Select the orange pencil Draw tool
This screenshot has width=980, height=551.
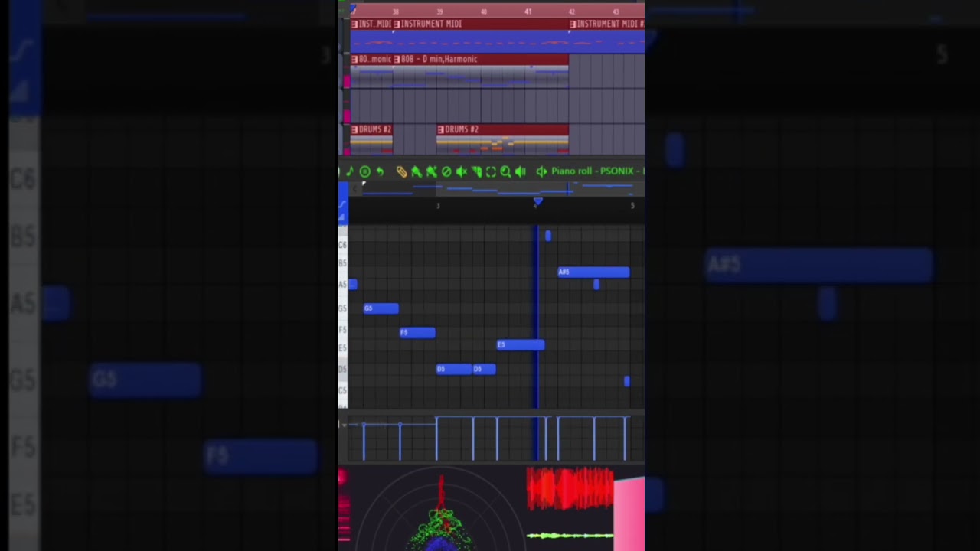[x=402, y=172]
